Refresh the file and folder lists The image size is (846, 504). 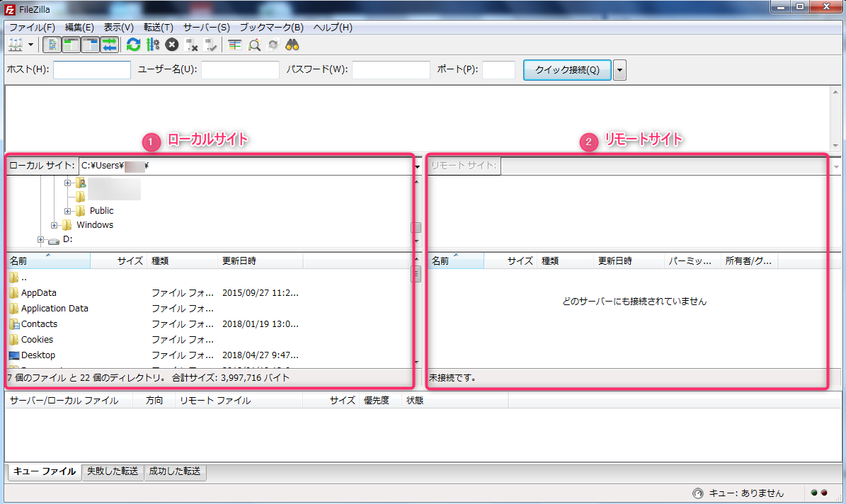pyautogui.click(x=133, y=45)
